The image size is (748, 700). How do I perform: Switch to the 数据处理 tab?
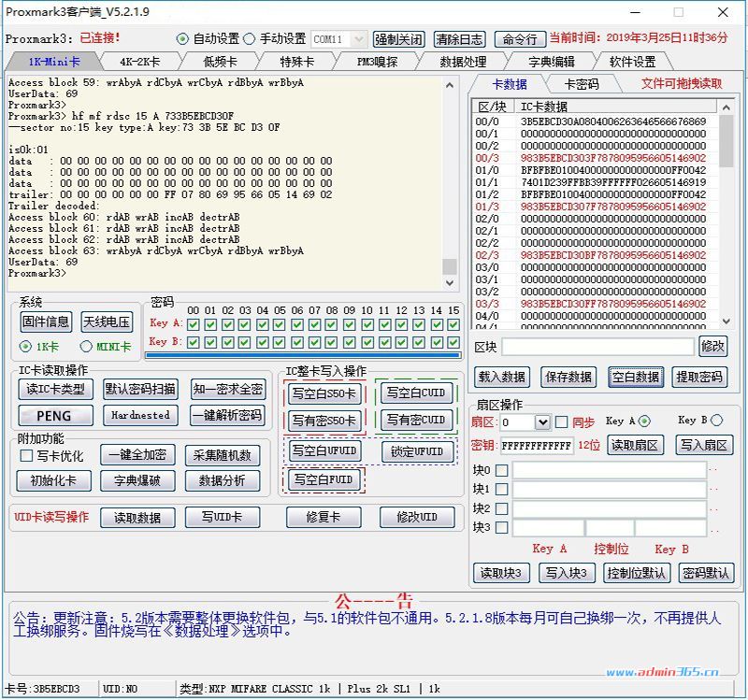[463, 62]
